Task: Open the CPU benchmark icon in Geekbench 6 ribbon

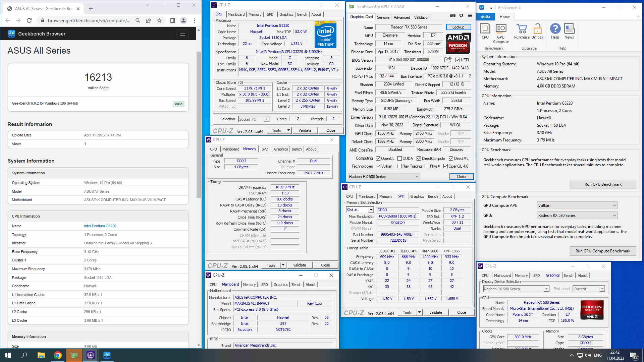Action: click(485, 32)
